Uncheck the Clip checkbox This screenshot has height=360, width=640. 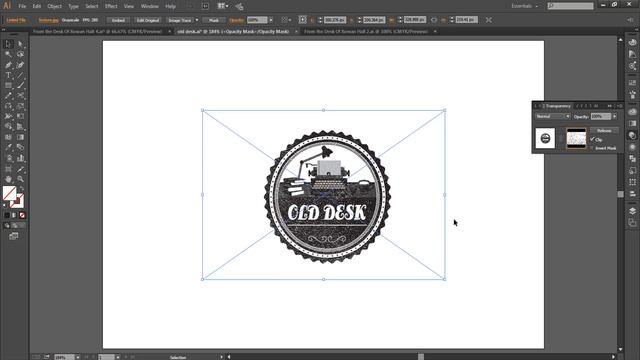point(592,139)
